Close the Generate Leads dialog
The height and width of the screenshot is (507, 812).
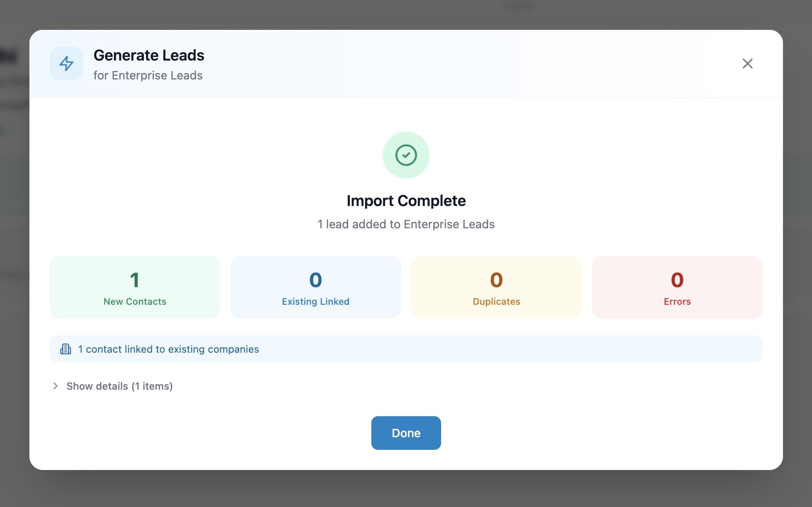tap(747, 63)
